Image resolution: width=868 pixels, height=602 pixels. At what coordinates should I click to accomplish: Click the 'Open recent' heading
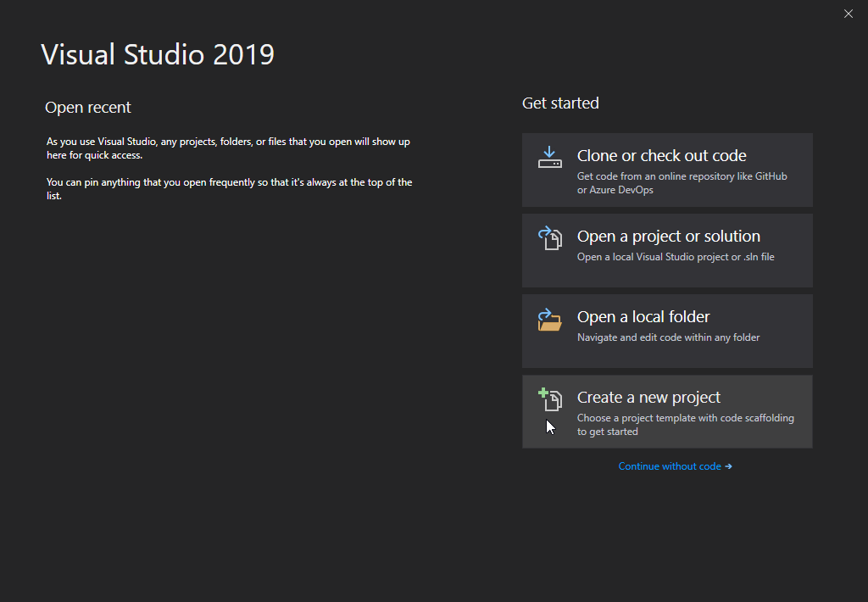(x=88, y=108)
